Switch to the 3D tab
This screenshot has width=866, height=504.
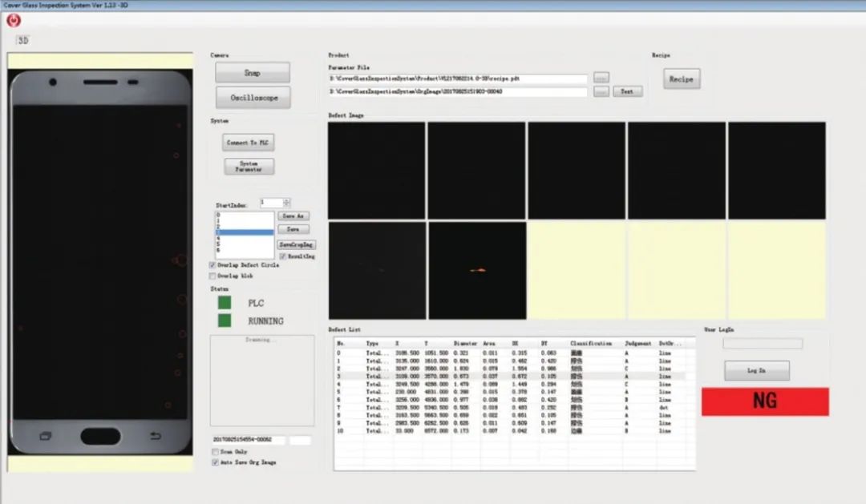[23, 40]
